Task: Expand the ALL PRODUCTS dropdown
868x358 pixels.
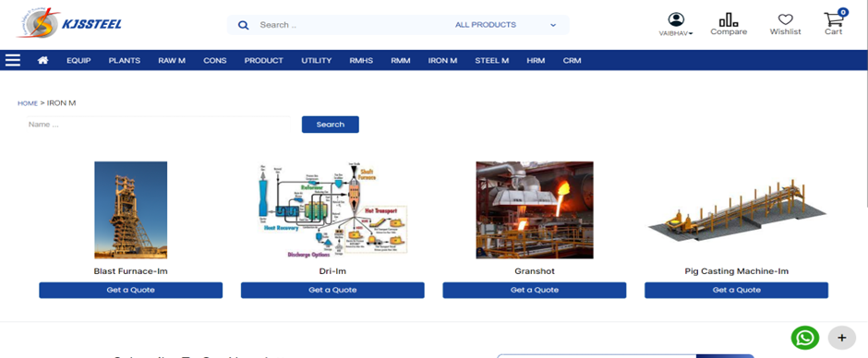Action: 505,25
